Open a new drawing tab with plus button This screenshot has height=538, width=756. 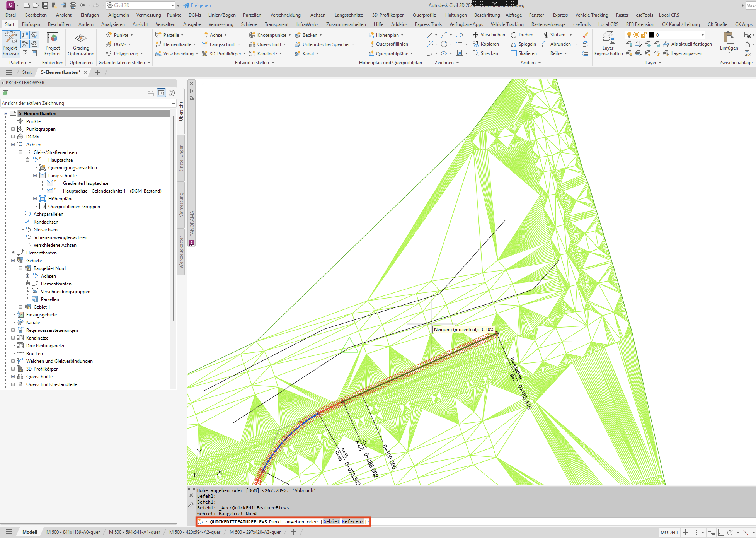(x=98, y=72)
